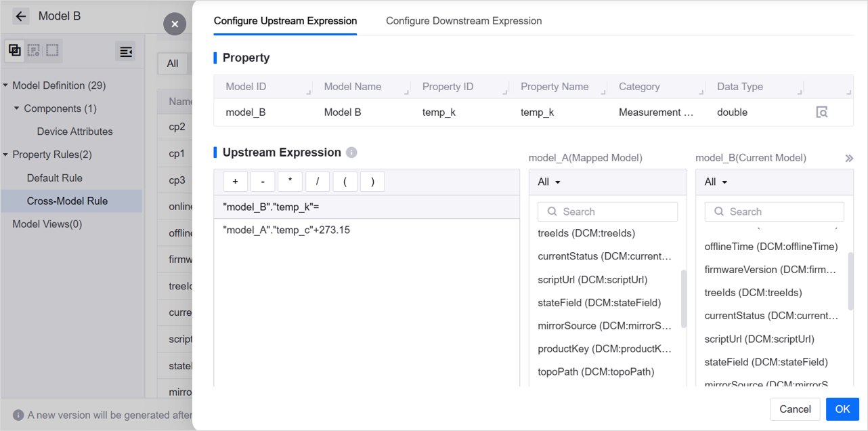The image size is (868, 431).
Task: Click the Search field in the model_A panel
Action: pyautogui.click(x=607, y=211)
